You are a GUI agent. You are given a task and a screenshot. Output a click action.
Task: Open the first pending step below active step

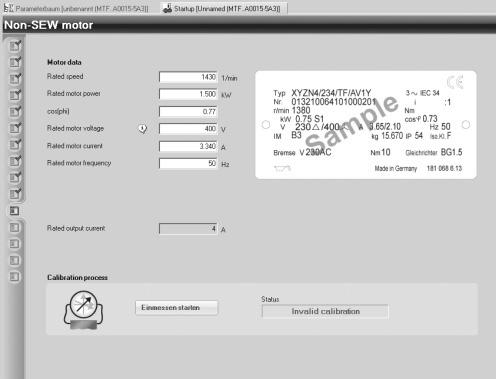[x=14, y=228]
